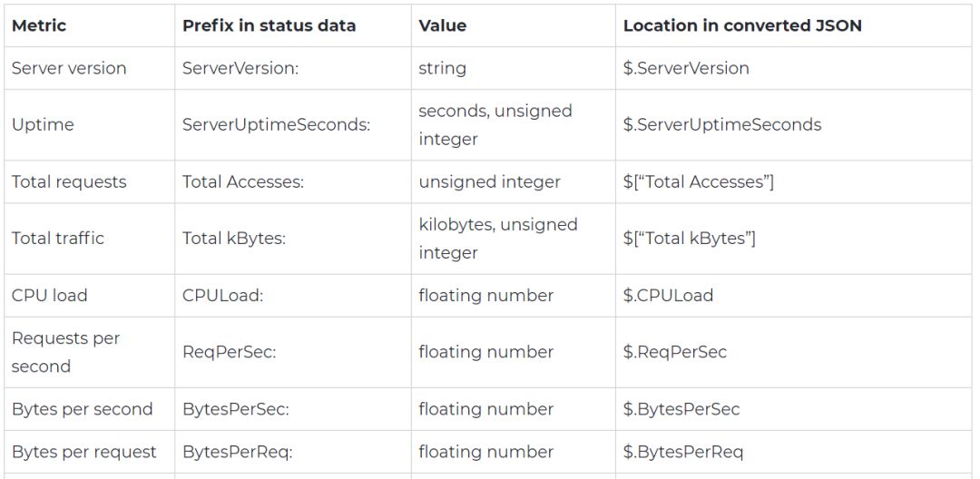Select the $["Total Accesses"] JSON path
Image resolution: width=980 pixels, height=479 pixels.
pos(699,181)
